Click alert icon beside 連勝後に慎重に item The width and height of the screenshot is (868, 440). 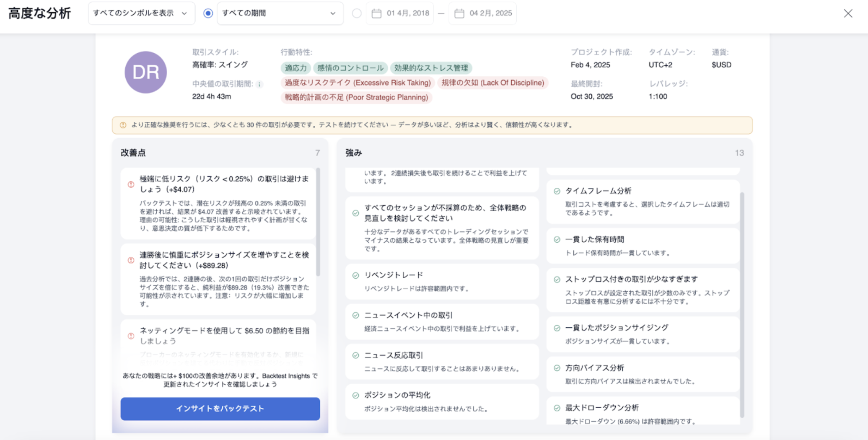[131, 260]
